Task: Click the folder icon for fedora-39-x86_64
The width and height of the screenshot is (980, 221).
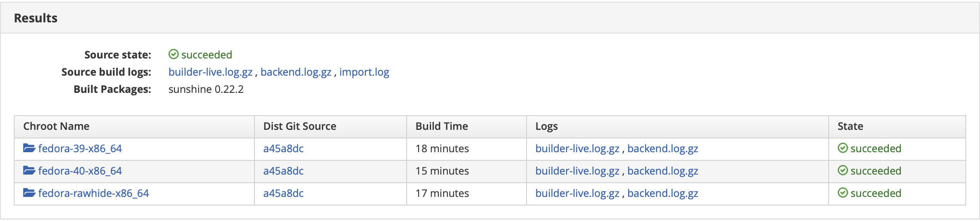Action: pos(29,148)
